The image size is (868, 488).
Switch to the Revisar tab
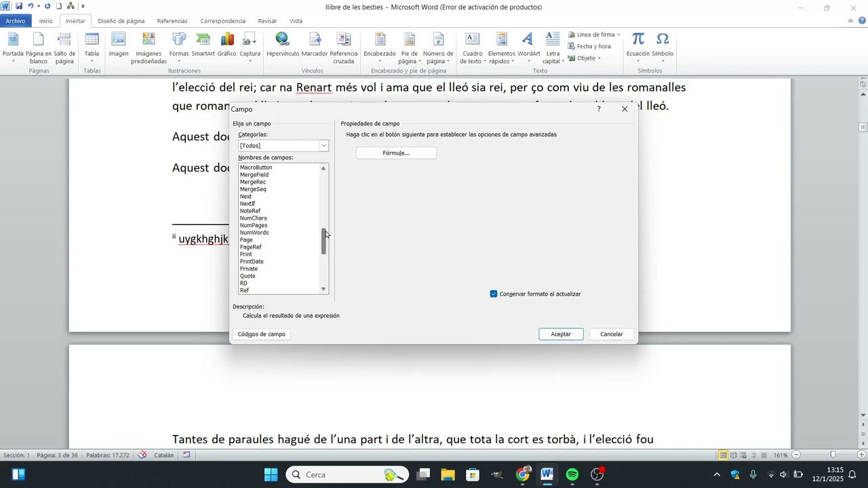pyautogui.click(x=267, y=21)
